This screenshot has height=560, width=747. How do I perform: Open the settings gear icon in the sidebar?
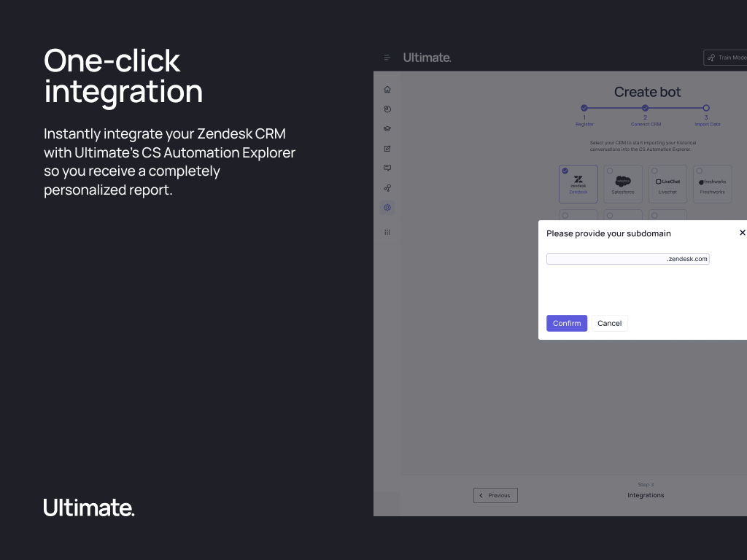click(387, 208)
